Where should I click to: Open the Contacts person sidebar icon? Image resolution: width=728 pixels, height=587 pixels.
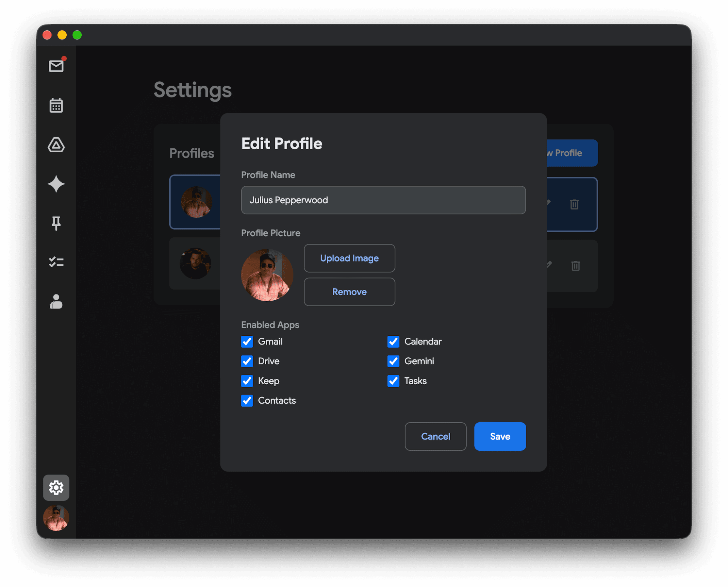56,301
